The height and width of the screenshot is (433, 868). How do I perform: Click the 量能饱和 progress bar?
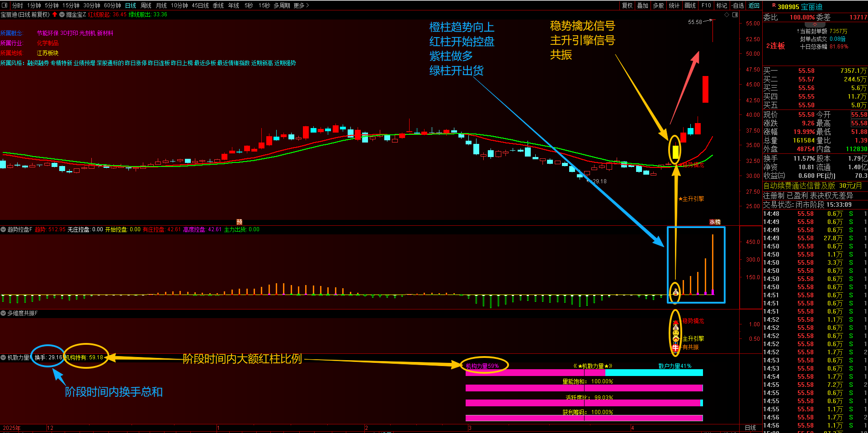584,388
